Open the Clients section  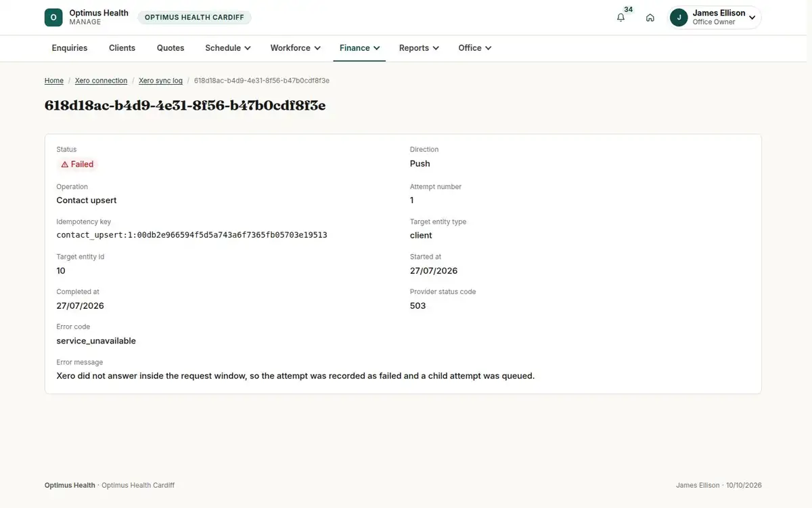click(122, 48)
